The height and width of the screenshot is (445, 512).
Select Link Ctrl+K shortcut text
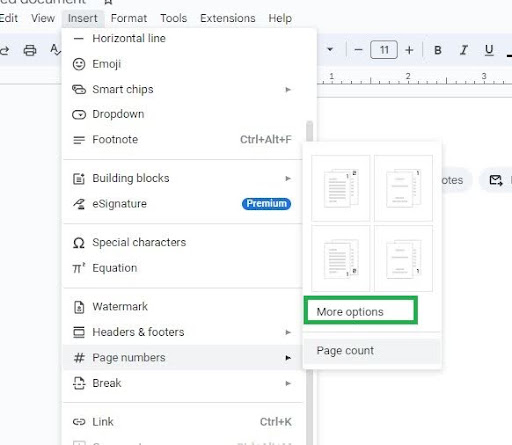tap(276, 422)
